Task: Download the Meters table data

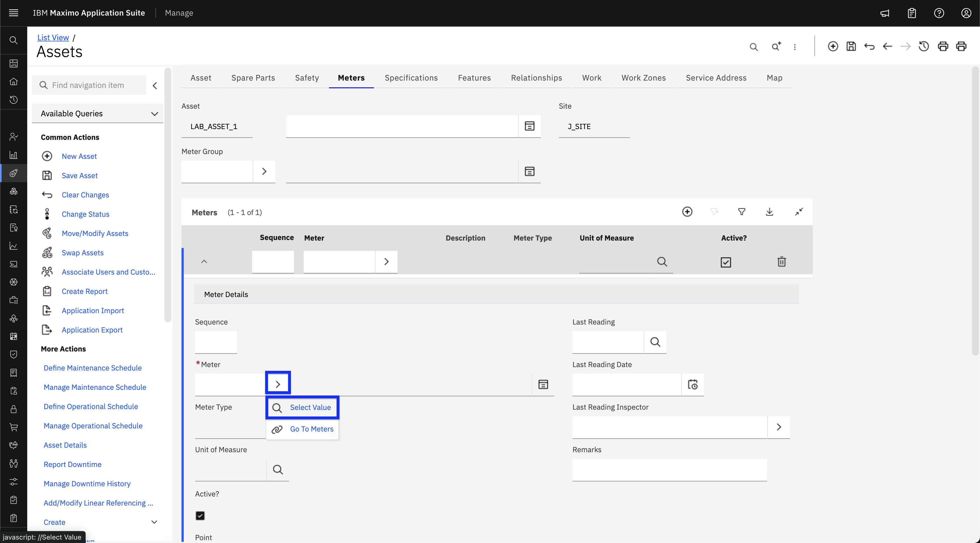Action: click(x=769, y=212)
